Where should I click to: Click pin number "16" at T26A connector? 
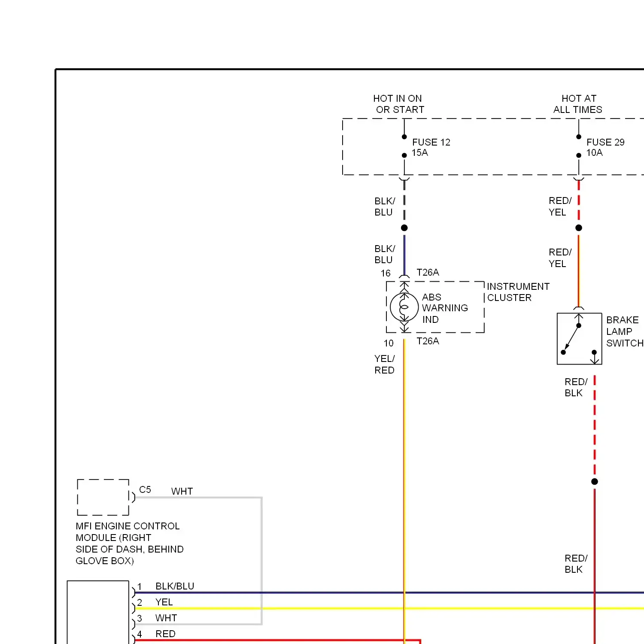pos(386,273)
